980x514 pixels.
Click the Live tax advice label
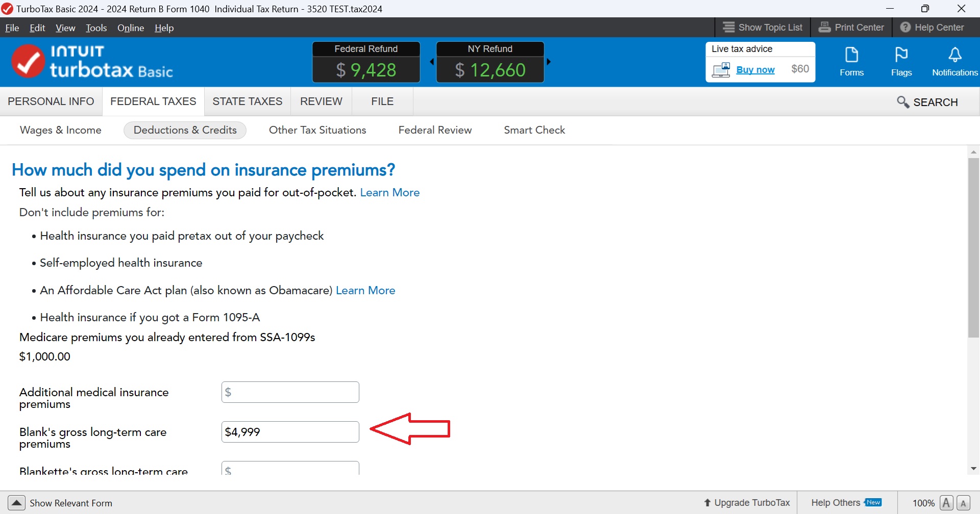point(742,49)
